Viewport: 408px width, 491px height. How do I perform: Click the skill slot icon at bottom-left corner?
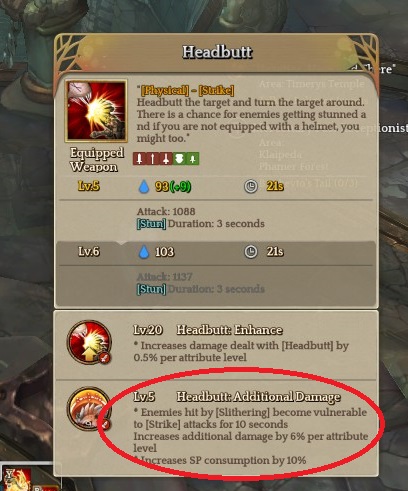[x=16, y=479]
